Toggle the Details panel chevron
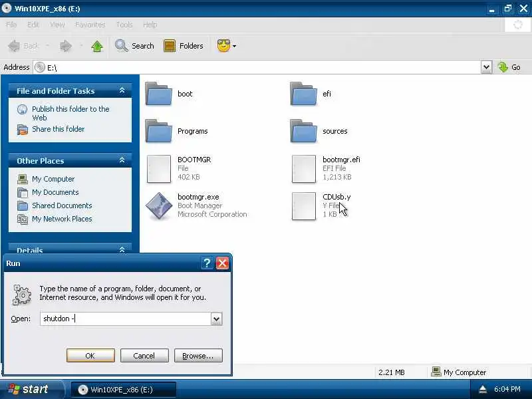This screenshot has width=532, height=399. pyautogui.click(x=122, y=250)
